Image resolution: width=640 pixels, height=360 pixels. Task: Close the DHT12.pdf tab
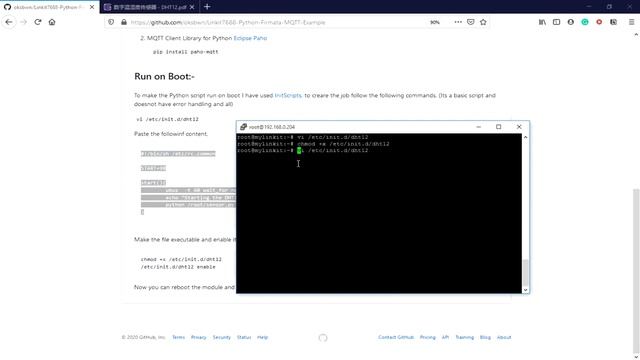(x=192, y=7)
